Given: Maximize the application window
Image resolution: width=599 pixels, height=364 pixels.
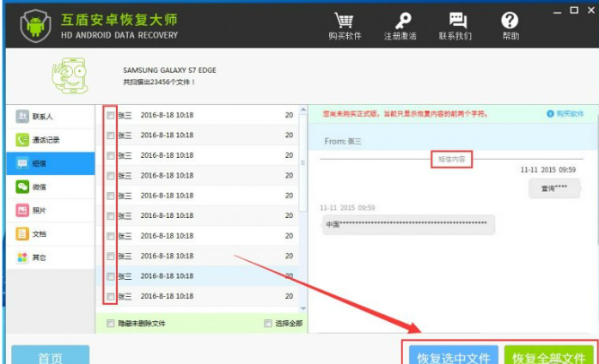Looking at the screenshot, I should pos(574,10).
